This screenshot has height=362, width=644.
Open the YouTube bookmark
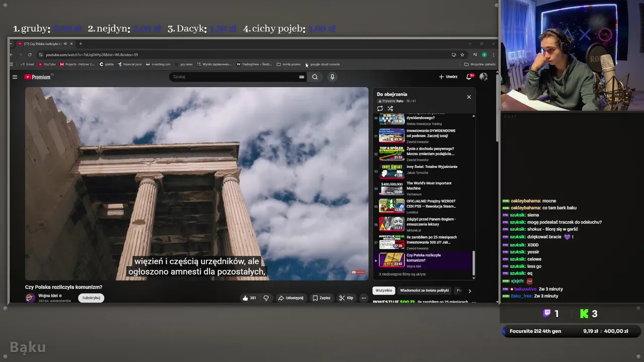(47, 64)
